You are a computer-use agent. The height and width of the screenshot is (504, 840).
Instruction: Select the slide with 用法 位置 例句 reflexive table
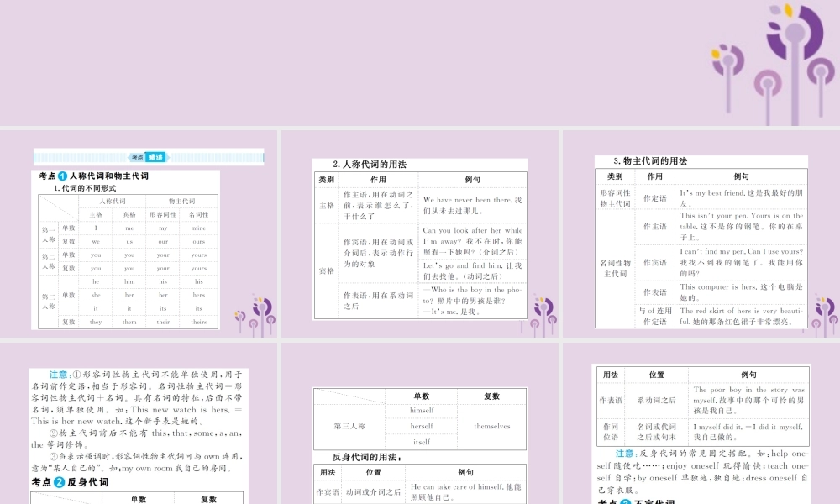coord(701,423)
